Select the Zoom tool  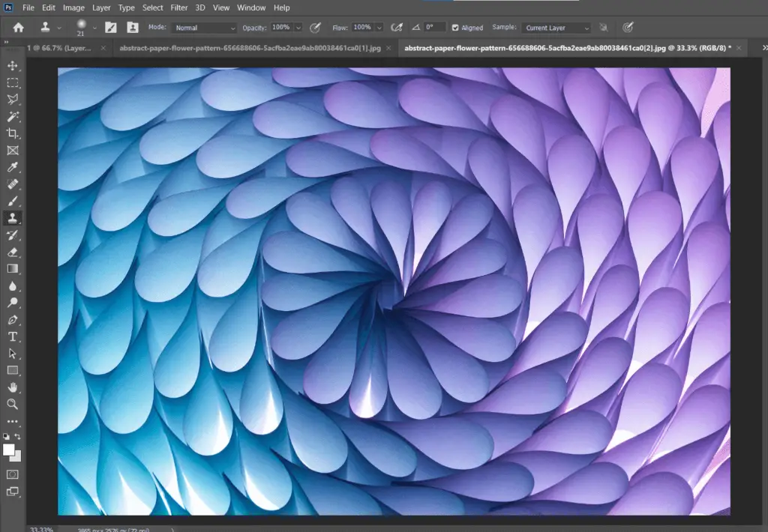13,405
